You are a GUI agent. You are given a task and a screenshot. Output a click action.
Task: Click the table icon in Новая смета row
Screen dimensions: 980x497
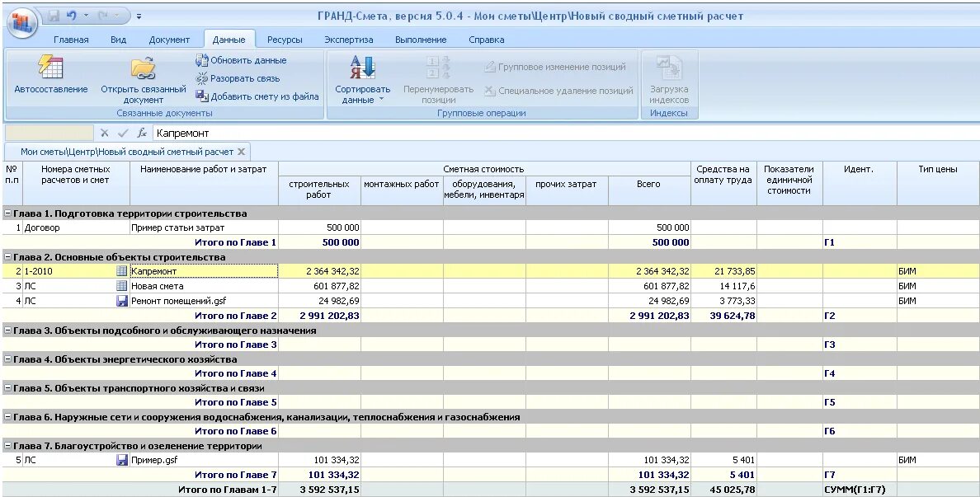[122, 286]
